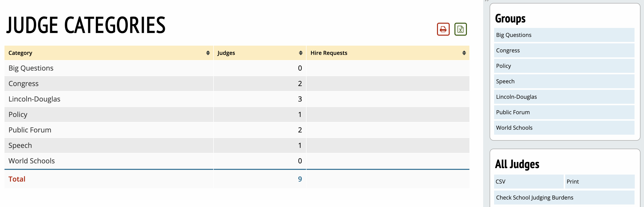Open Speech group in sidebar
644x207 pixels.
(564, 82)
